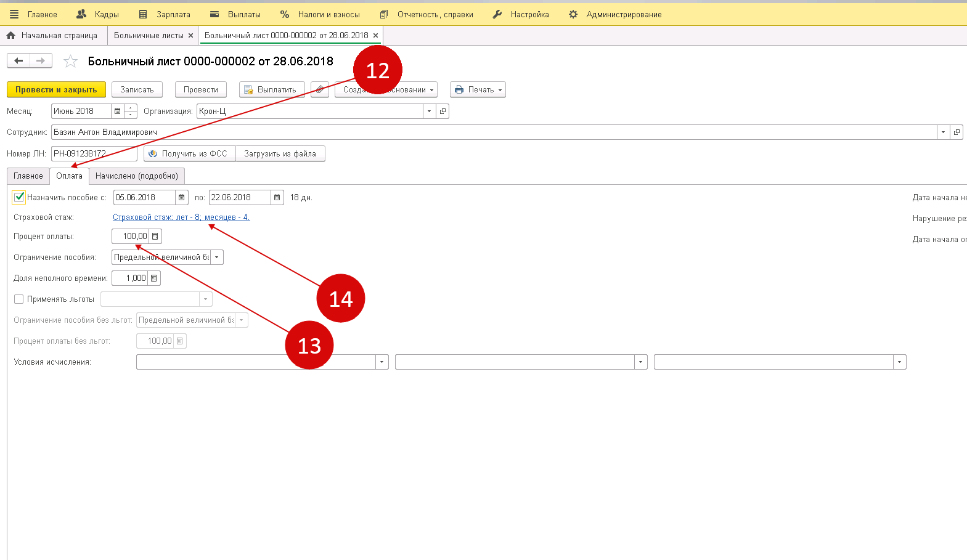Enable the Применять льготы checkbox

tap(19, 299)
